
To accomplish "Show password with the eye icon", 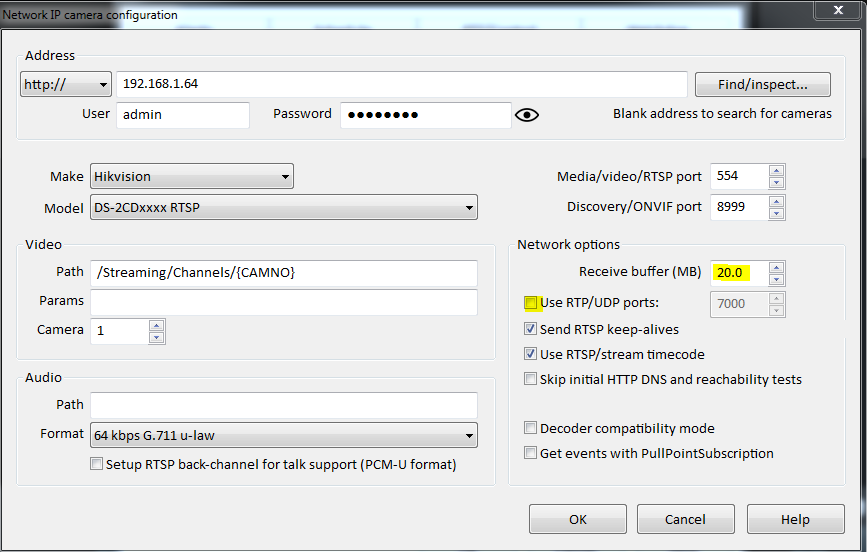I will coord(527,115).
